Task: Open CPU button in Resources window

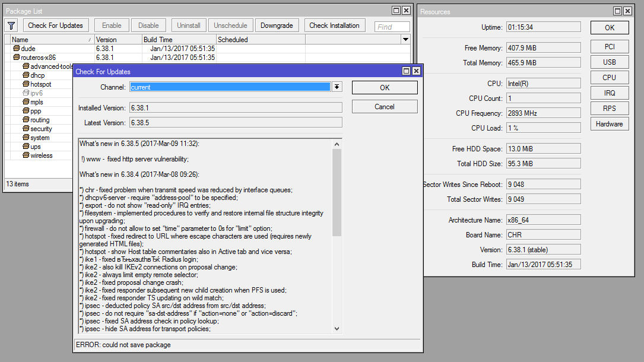Action: pyautogui.click(x=610, y=78)
